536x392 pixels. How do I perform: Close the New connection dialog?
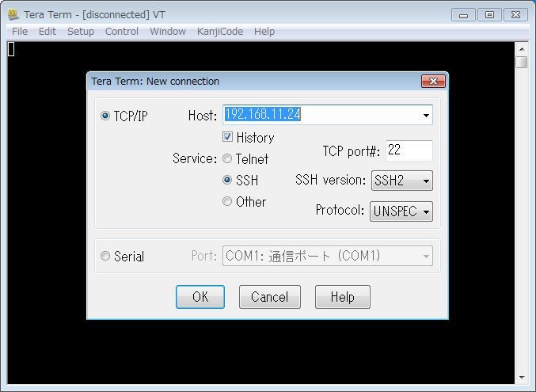[x=433, y=81]
